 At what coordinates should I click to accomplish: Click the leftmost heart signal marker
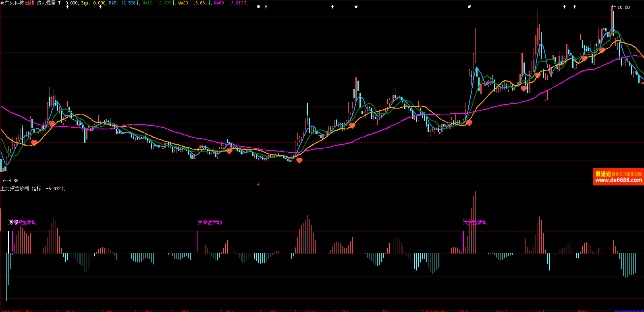34,143
